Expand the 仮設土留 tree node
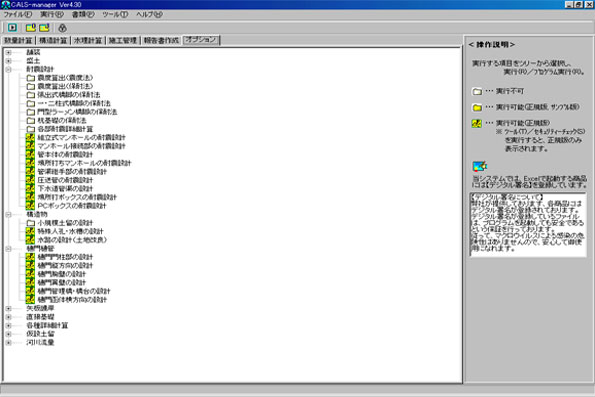Image resolution: width=595 pixels, height=397 pixels. (8, 334)
